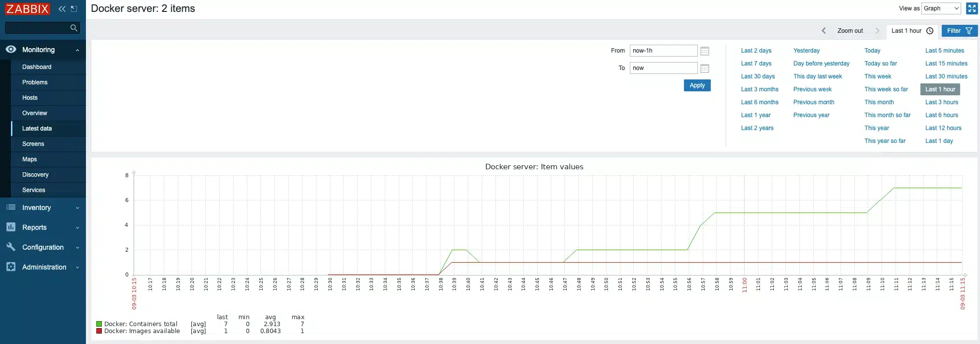980x344 pixels.
Task: Select This day last week range
Action: pyautogui.click(x=818, y=76)
